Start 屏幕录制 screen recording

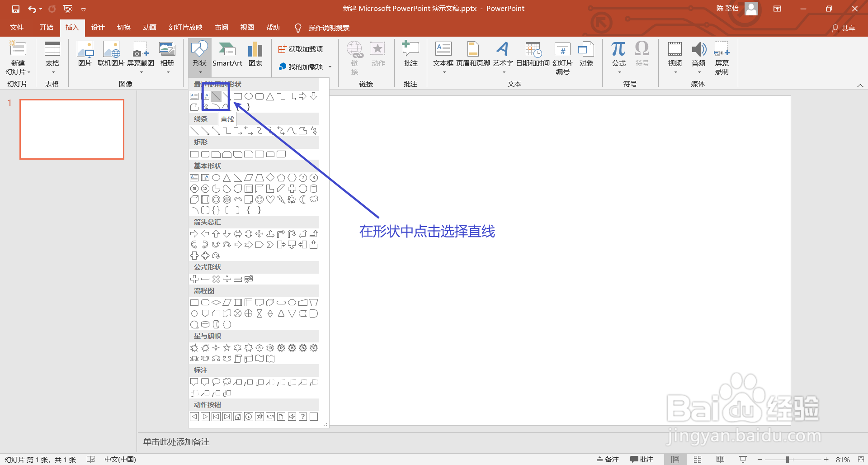tap(722, 58)
